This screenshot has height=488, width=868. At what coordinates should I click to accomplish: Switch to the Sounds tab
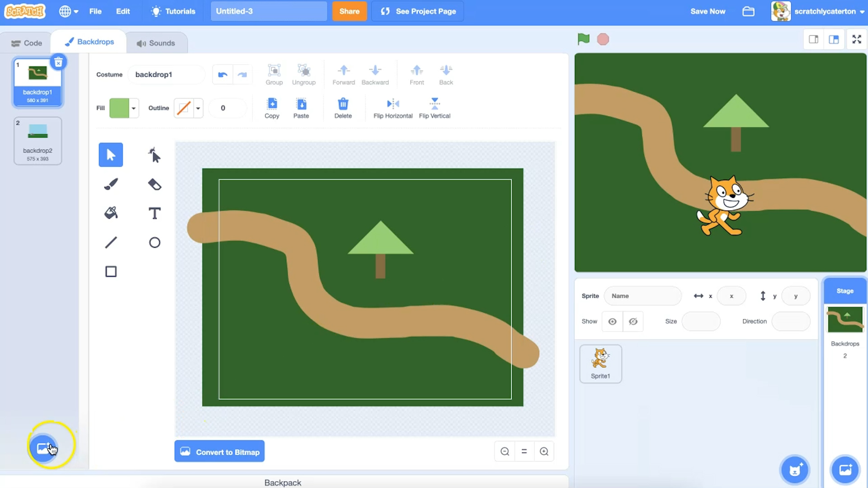pyautogui.click(x=156, y=43)
